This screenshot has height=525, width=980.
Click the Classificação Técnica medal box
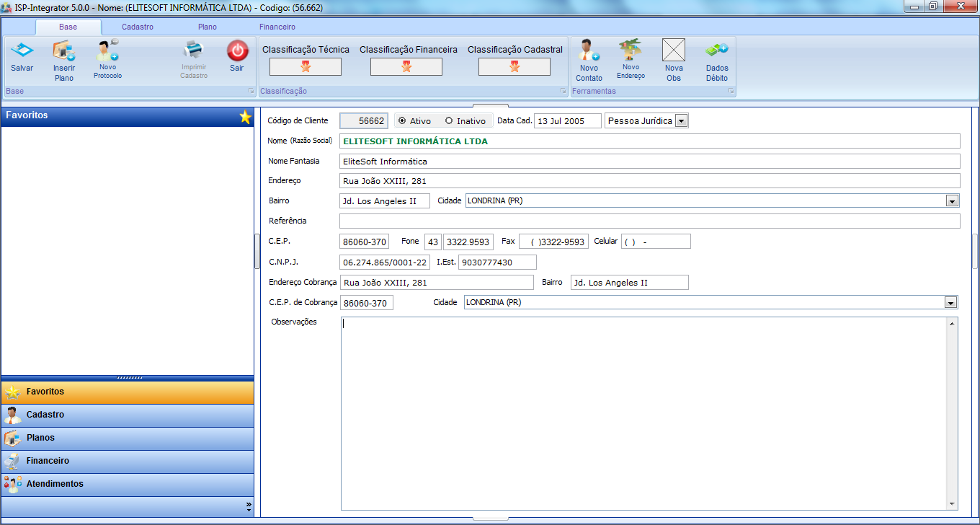[306, 67]
